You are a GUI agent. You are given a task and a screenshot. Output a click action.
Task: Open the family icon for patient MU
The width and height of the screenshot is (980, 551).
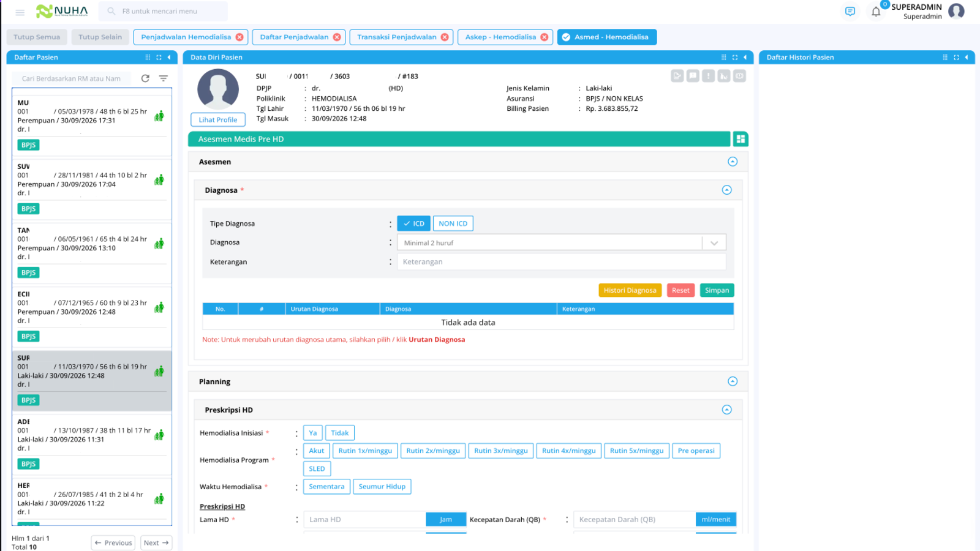coord(159,116)
